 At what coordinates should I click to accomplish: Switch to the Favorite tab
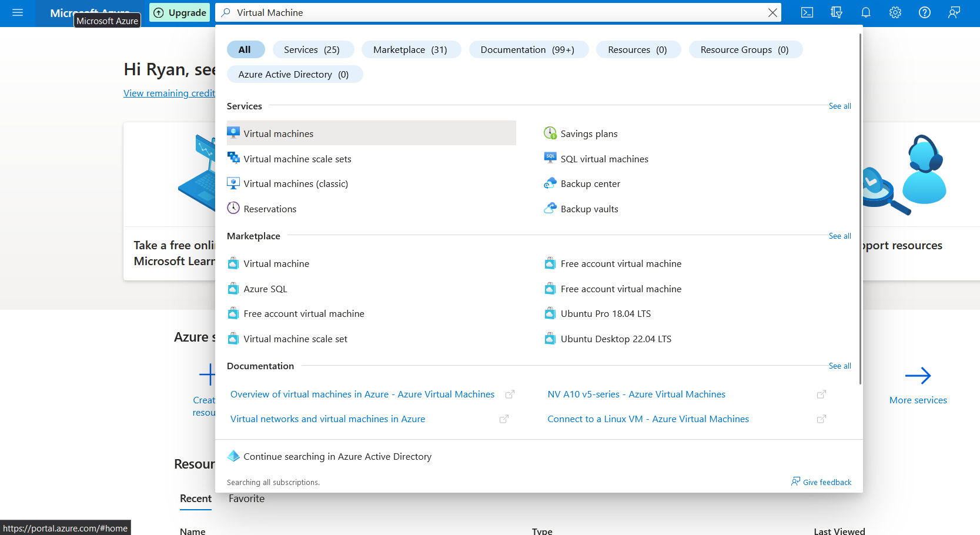[246, 499]
